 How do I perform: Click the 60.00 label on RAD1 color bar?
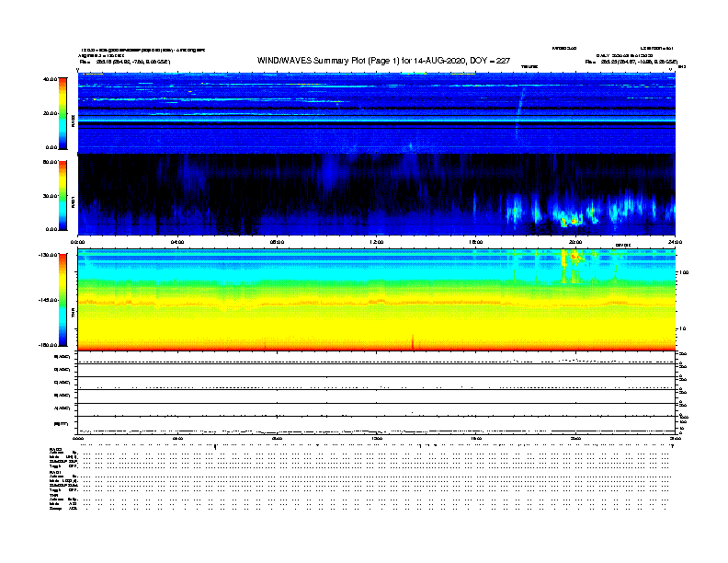point(50,162)
